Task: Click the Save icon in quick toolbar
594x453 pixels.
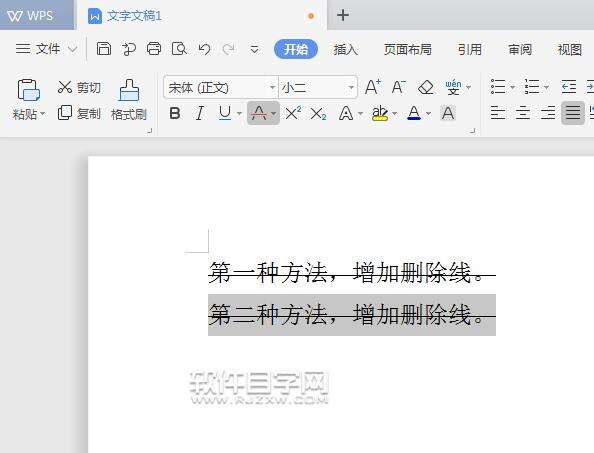Action: pos(103,49)
